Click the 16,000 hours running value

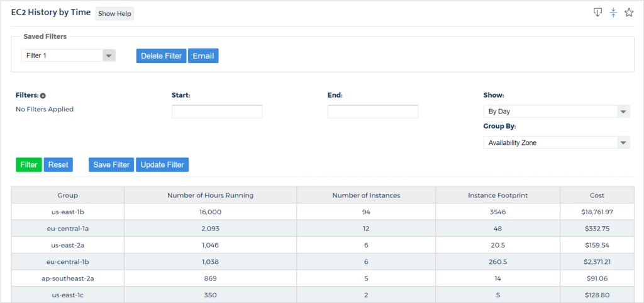210,212
